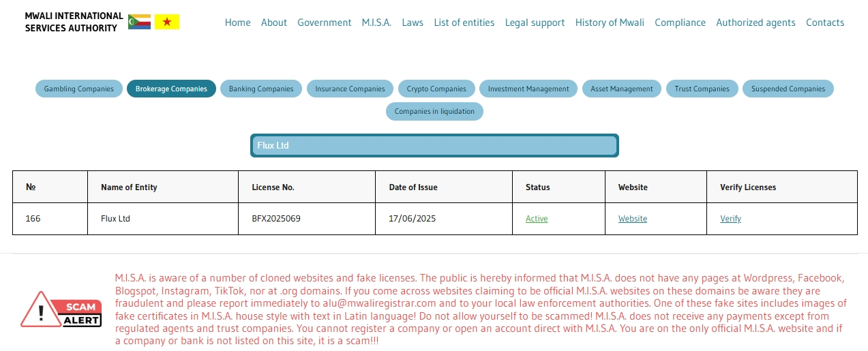
Task: Open List of entities page
Action: (464, 22)
